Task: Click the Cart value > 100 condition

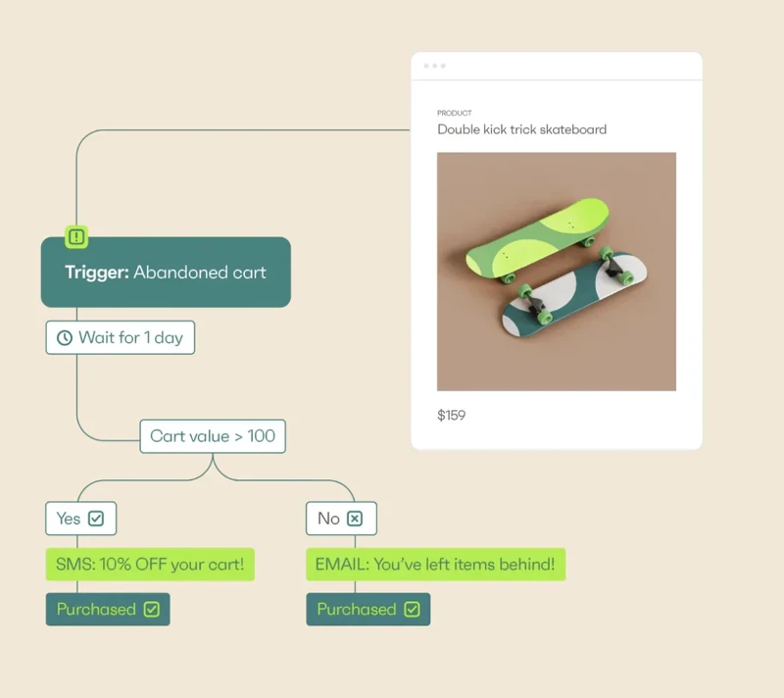Action: click(213, 436)
